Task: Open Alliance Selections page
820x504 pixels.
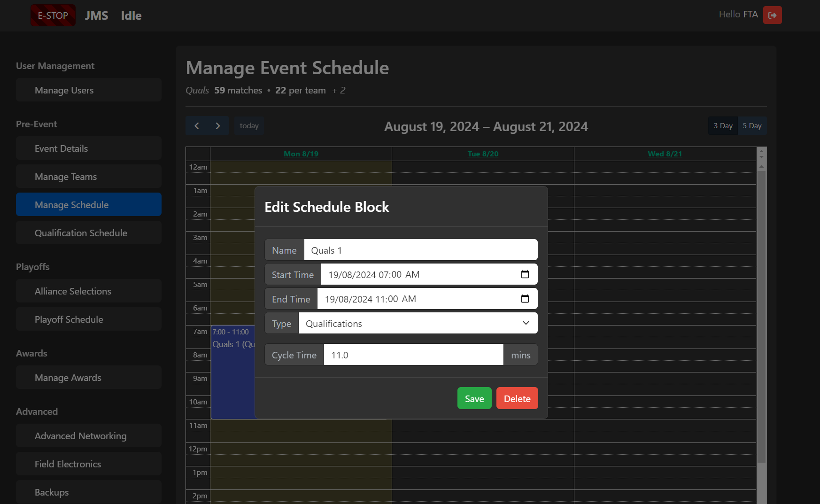Action: 89,291
